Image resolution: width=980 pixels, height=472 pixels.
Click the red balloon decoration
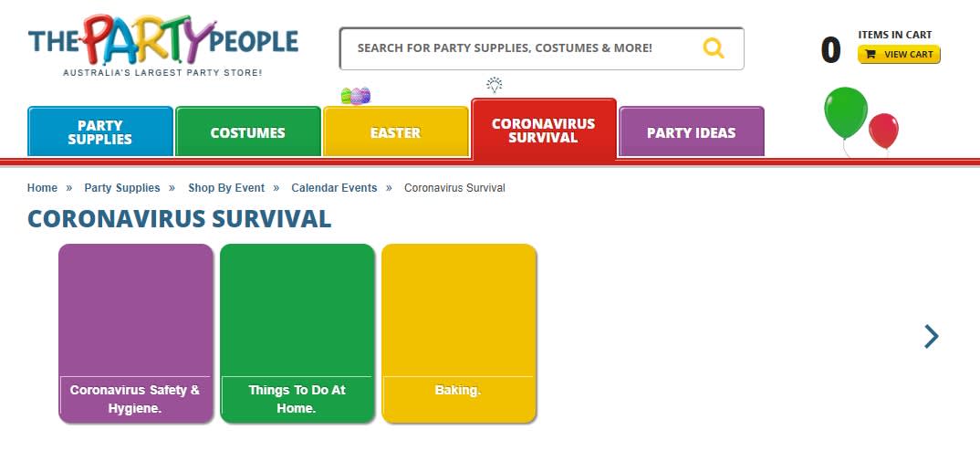click(x=883, y=131)
